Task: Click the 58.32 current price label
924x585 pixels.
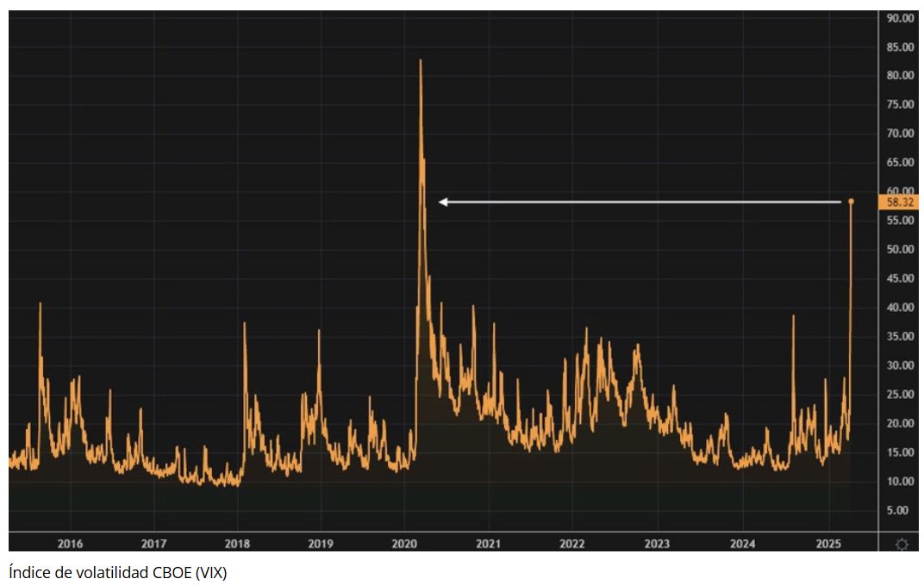Action: coord(899,202)
